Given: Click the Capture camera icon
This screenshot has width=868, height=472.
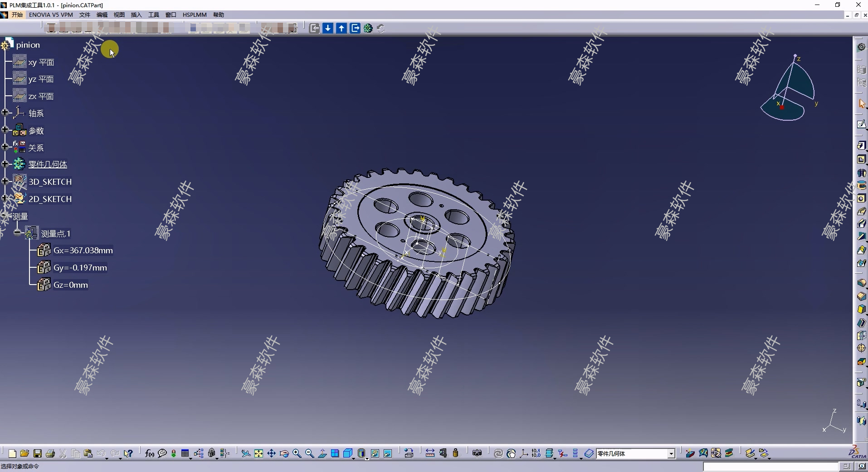Looking at the screenshot, I should pos(477,453).
